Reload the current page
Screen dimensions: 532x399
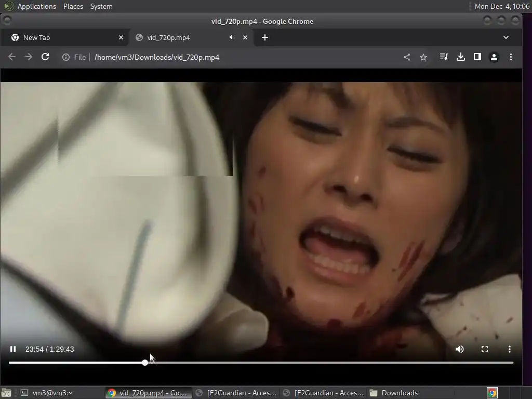[45, 57]
